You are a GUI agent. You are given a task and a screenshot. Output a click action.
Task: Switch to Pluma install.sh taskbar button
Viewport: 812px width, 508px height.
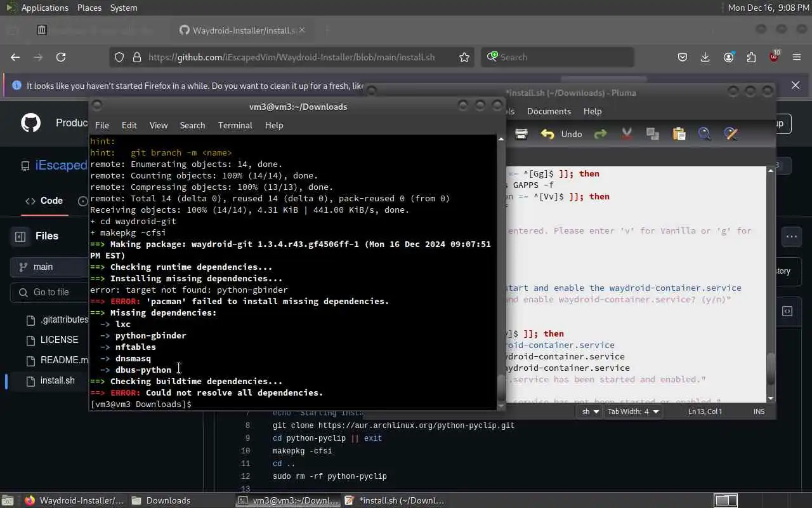pos(395,500)
